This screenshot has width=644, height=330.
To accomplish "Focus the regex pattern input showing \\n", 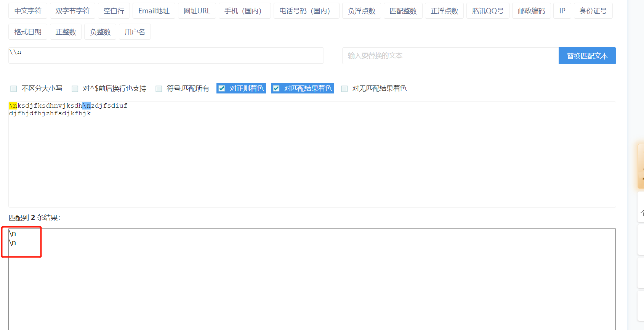I will click(166, 55).
